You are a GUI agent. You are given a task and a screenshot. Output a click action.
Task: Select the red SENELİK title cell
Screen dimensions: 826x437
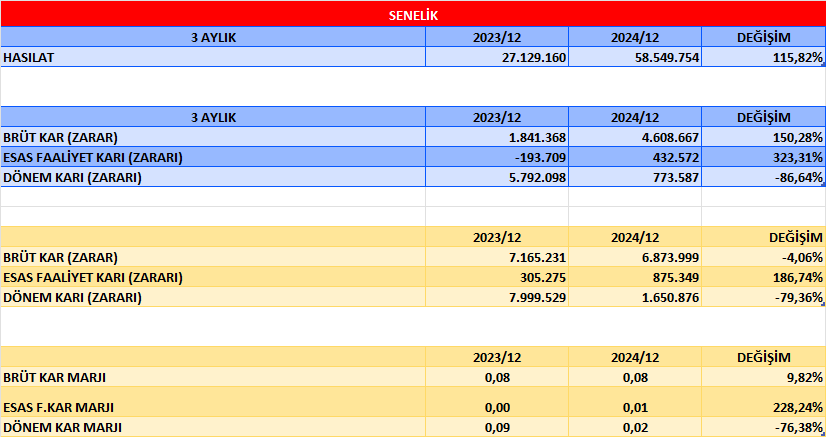(x=413, y=15)
